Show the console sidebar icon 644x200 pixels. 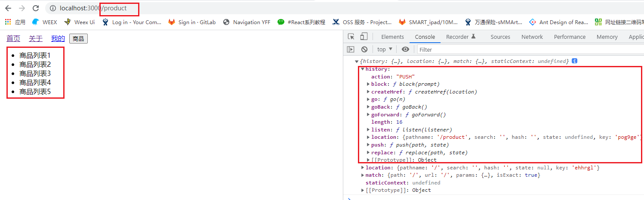(351, 50)
